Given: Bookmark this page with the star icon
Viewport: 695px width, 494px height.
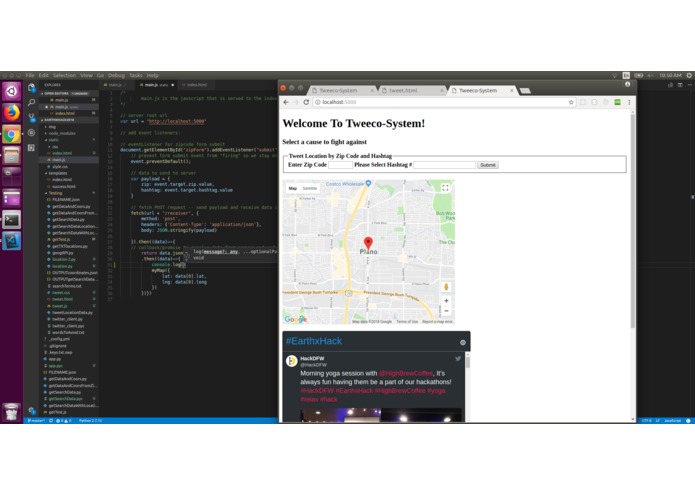Looking at the screenshot, I should click(571, 102).
